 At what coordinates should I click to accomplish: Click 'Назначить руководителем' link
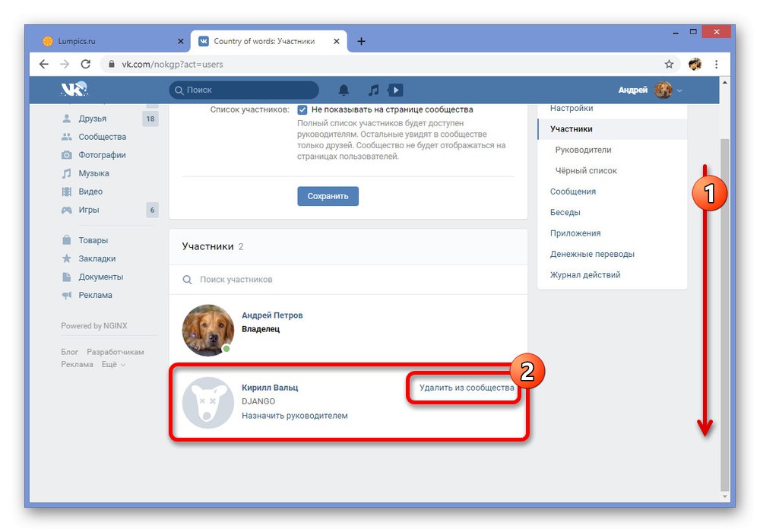(295, 416)
